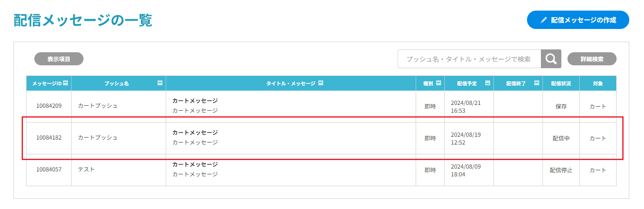Click the magnifying glass search icon
Viewport: 644px width, 209px height.
pos(551,59)
